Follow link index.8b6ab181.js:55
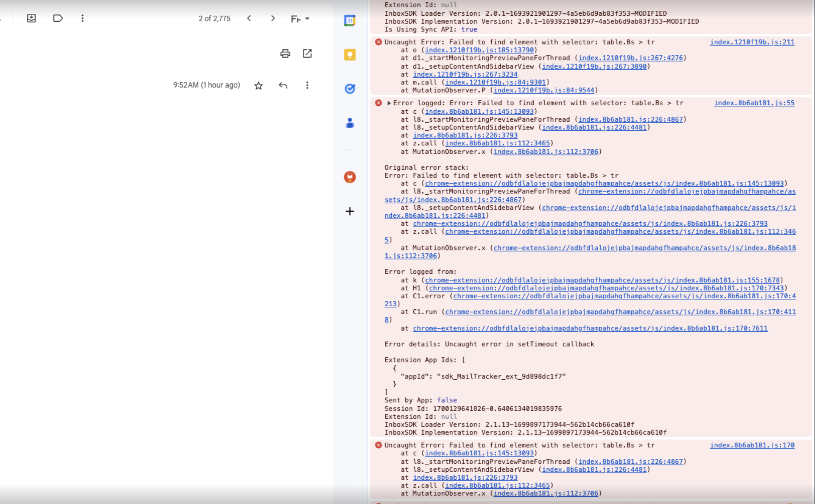The width and height of the screenshot is (815, 504). pos(754,103)
